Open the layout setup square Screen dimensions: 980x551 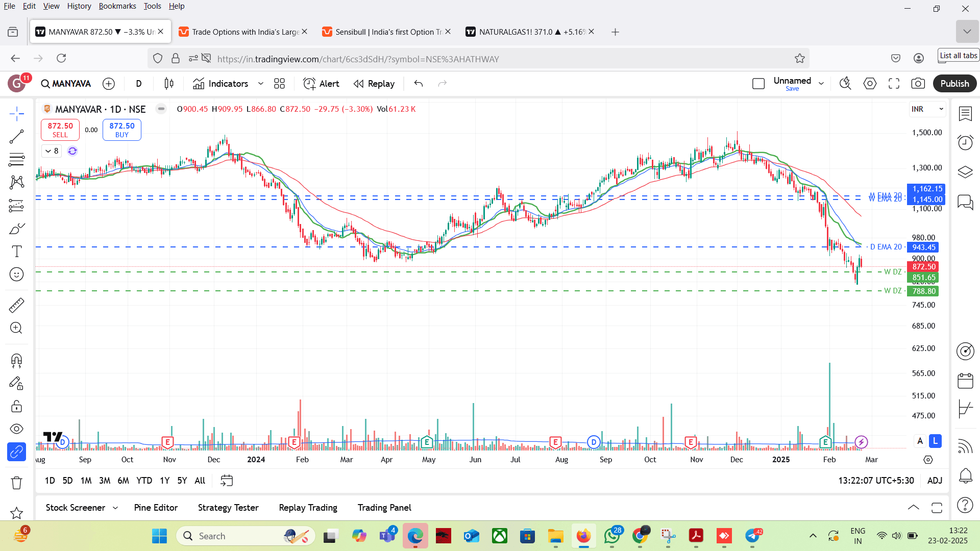click(758, 84)
